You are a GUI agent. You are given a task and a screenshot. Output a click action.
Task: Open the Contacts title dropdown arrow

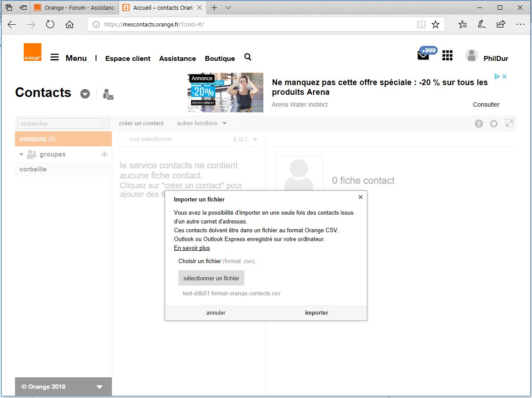85,94
